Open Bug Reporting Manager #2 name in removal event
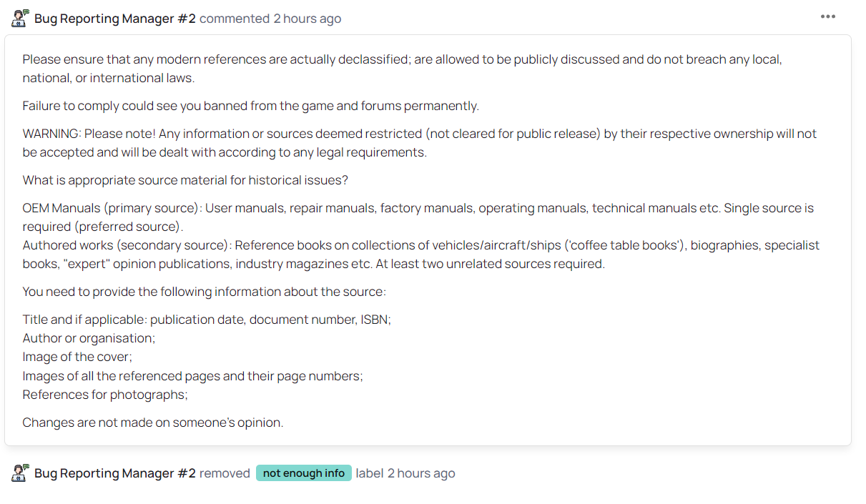The width and height of the screenshot is (866, 504). (x=115, y=473)
